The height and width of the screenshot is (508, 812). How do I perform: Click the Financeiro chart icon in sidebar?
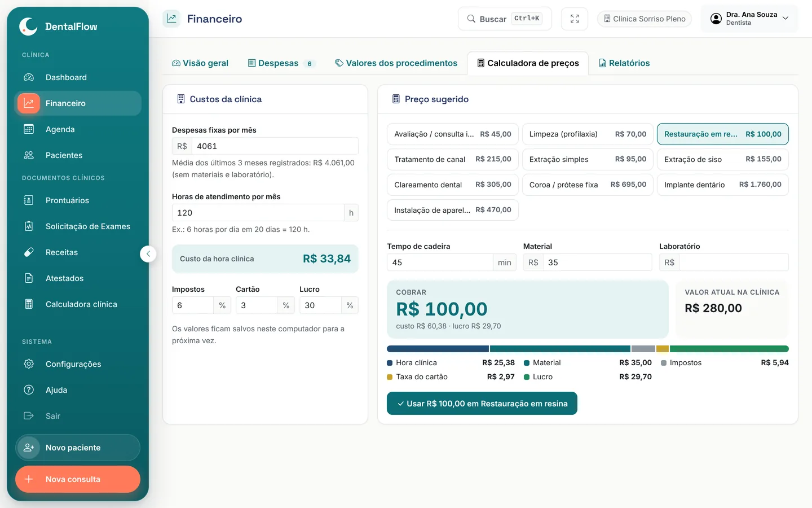pyautogui.click(x=29, y=103)
